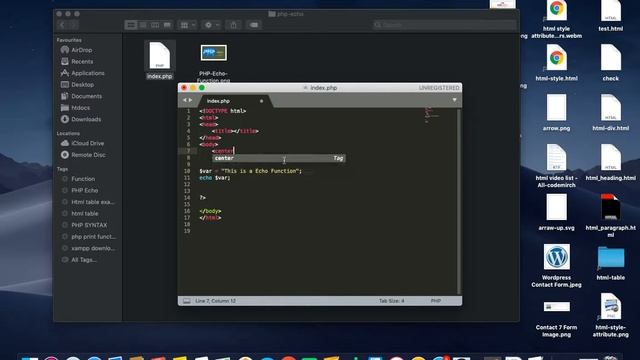Choose center Tag autocomplete suggestion
Image resolution: width=640 pixels, height=360 pixels.
(279, 158)
